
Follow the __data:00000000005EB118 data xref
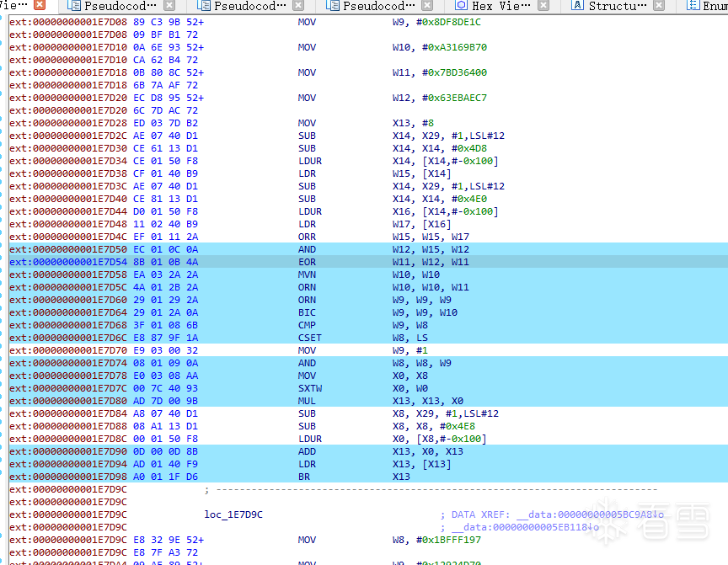(525, 527)
